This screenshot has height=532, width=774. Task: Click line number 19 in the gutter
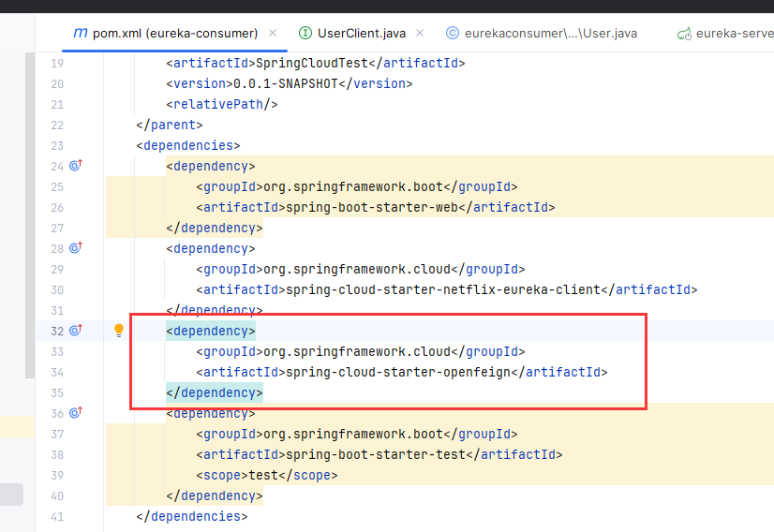click(56, 63)
